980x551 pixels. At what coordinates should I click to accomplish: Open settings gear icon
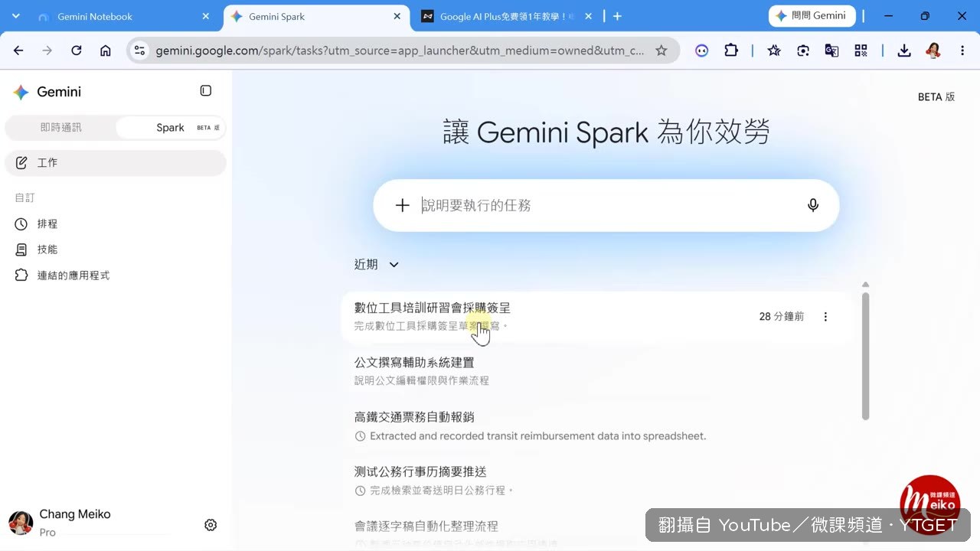click(x=211, y=525)
